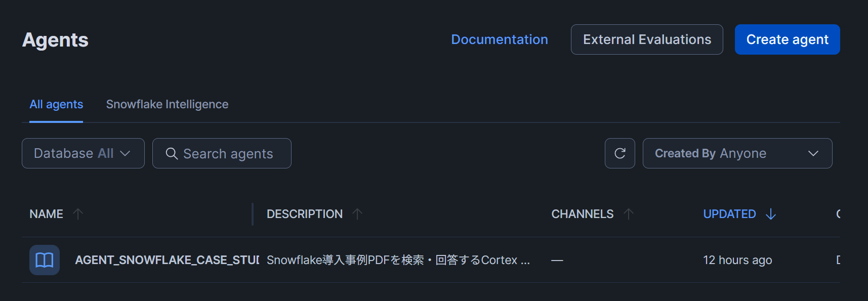The height and width of the screenshot is (301, 868).
Task: Click the refresh agents list icon
Action: point(619,153)
